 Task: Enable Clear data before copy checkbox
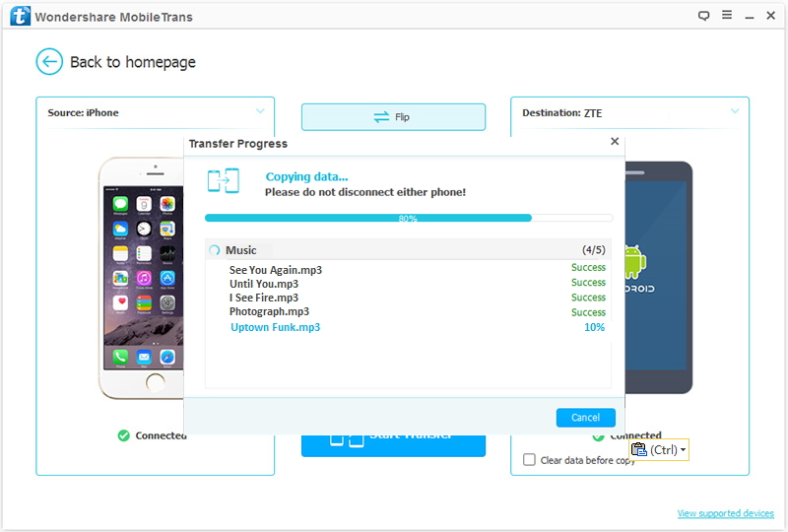[529, 460]
